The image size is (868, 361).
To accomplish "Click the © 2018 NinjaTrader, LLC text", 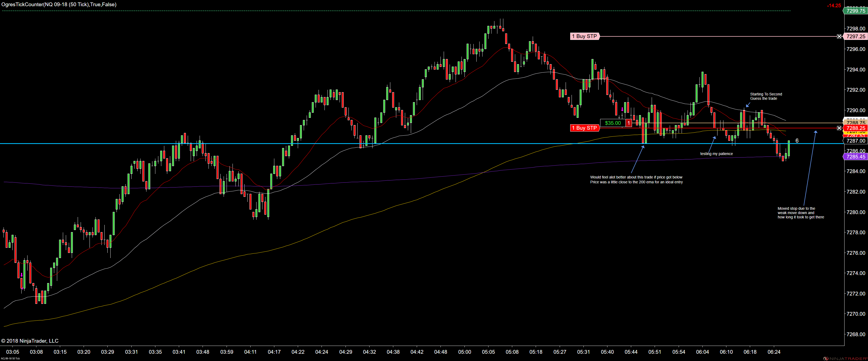I will pyautogui.click(x=30, y=341).
